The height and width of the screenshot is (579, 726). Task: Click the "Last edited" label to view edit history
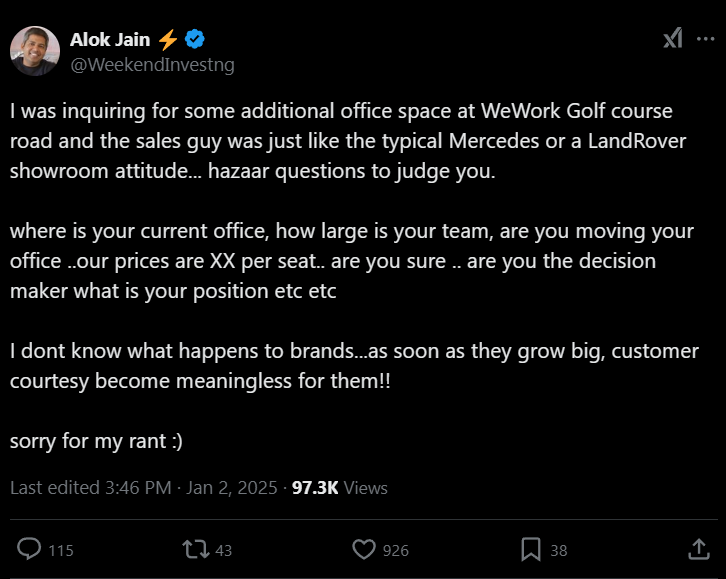pyautogui.click(x=55, y=487)
